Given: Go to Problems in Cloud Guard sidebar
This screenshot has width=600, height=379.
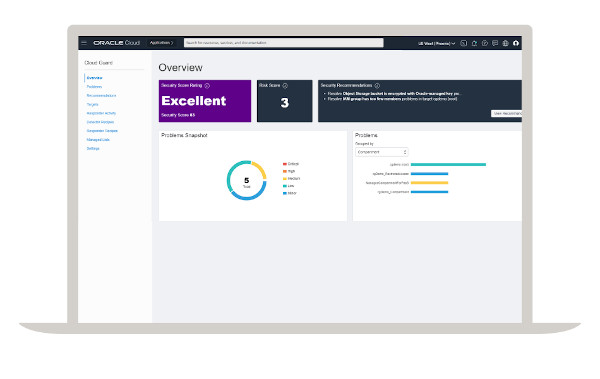Looking at the screenshot, I should [94, 87].
